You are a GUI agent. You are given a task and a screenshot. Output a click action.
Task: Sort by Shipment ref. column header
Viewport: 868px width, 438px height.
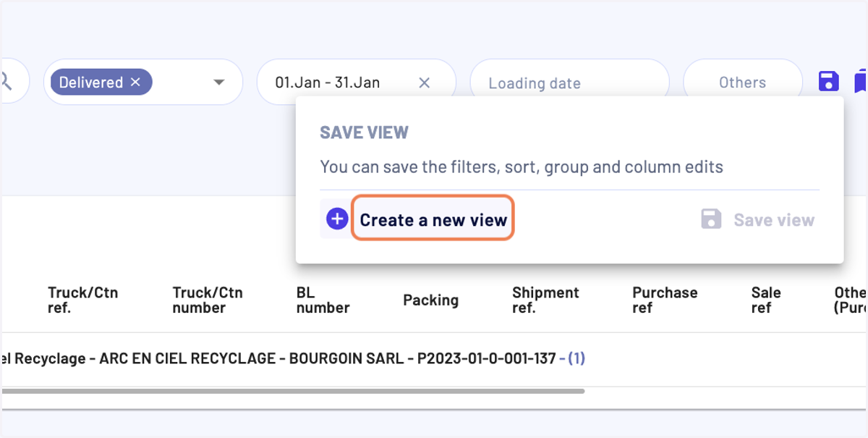tap(545, 300)
